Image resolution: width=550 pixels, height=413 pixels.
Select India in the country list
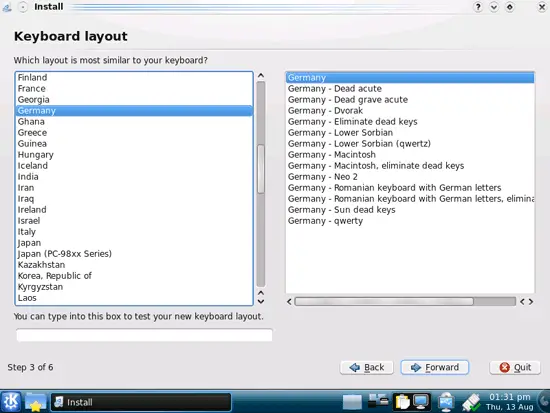[x=134, y=176]
